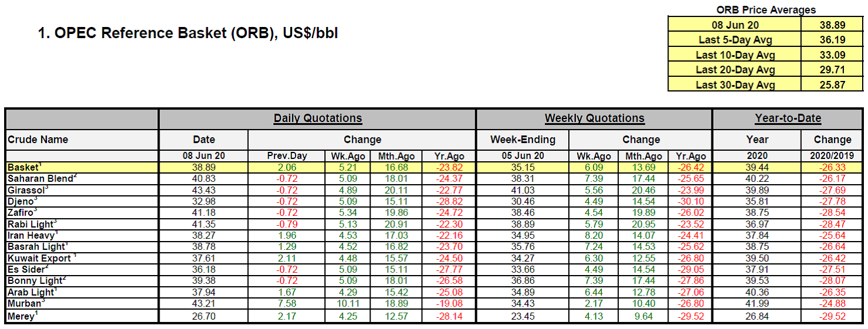Select the Last 5-Day Avg label
This screenshot has height=329, width=868.
[735, 40]
